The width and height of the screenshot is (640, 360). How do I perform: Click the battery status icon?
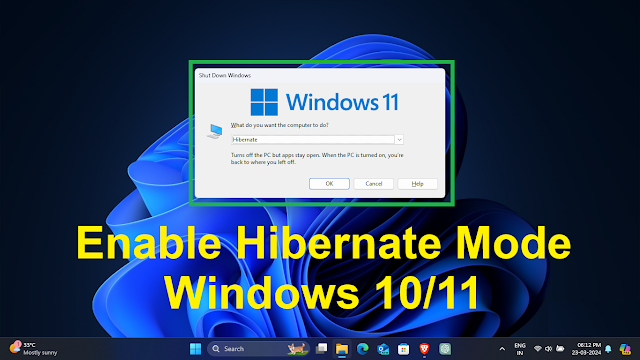point(560,349)
